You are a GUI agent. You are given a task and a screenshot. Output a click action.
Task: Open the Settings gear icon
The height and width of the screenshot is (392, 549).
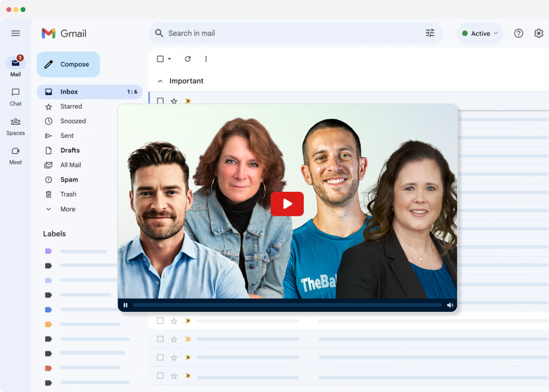tap(538, 33)
